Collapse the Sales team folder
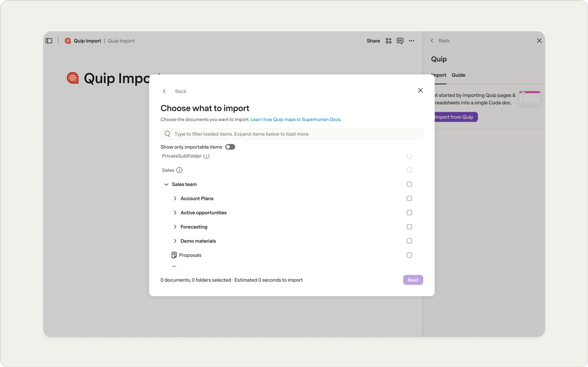The width and height of the screenshot is (588, 367). coord(166,184)
